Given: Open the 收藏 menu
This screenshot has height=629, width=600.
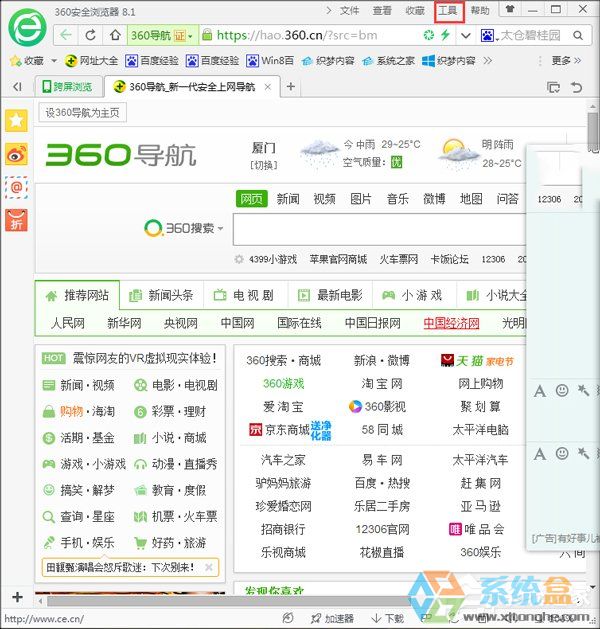Looking at the screenshot, I should 415,10.
